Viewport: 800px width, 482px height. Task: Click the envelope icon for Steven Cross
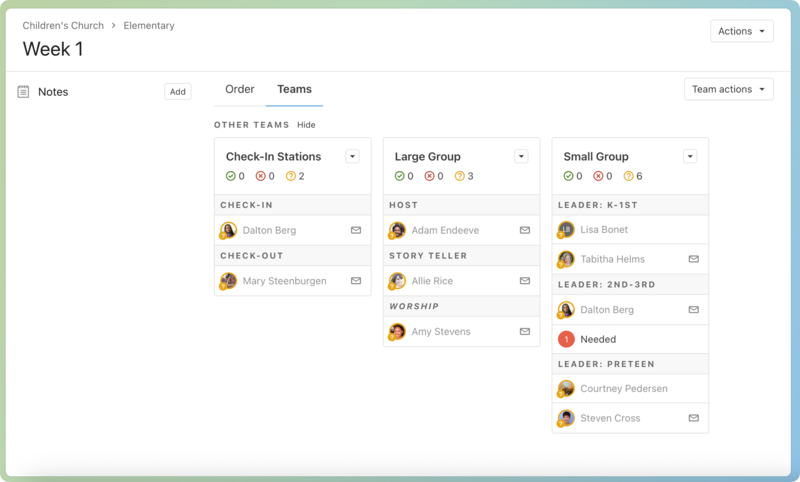coord(694,418)
